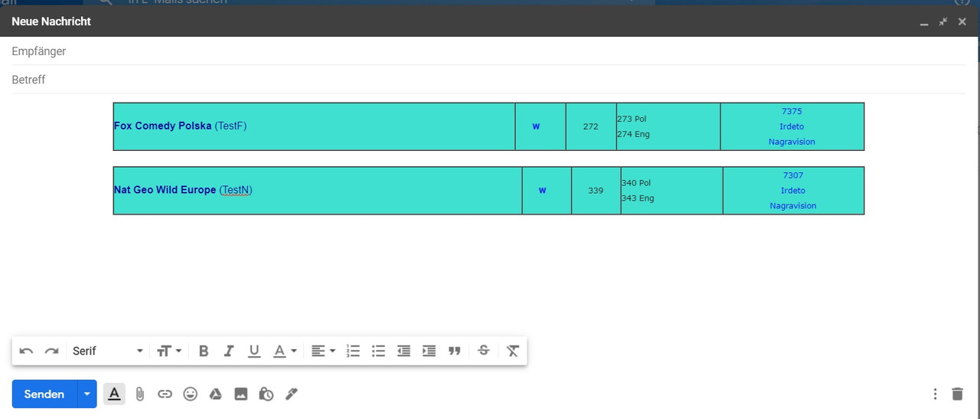This screenshot has width=980, height=419.
Task: Open the text alignment dropdown
Action: point(324,351)
